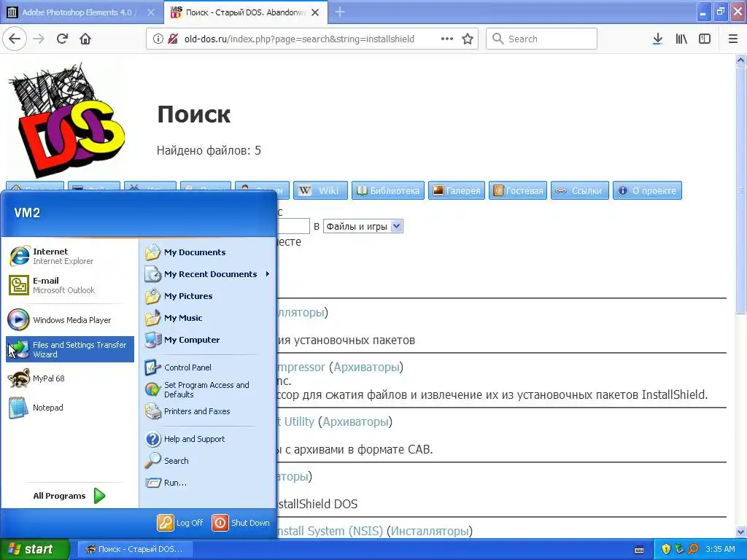This screenshot has height=560, width=747.
Task: Open the О проекте section
Action: pos(647,190)
